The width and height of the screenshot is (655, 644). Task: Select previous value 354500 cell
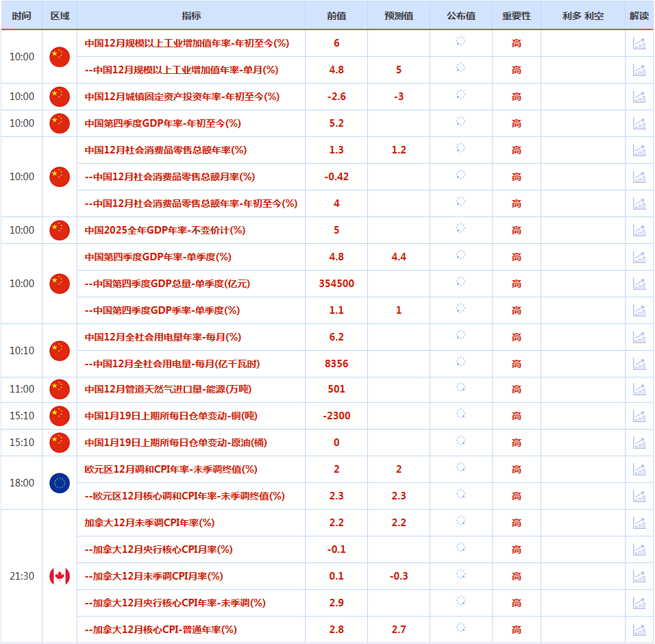(336, 284)
